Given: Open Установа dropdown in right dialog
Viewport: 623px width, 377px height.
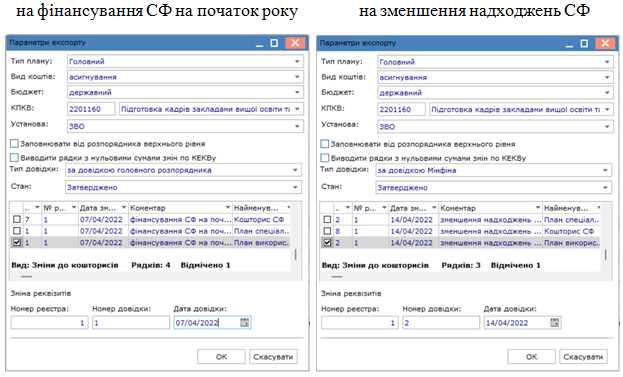Looking at the screenshot, I should (607, 127).
